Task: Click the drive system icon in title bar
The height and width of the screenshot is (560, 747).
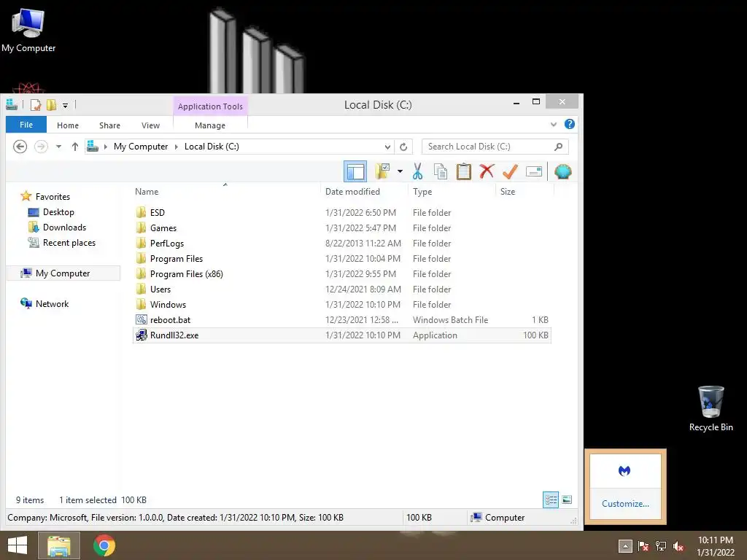Action: (x=12, y=104)
